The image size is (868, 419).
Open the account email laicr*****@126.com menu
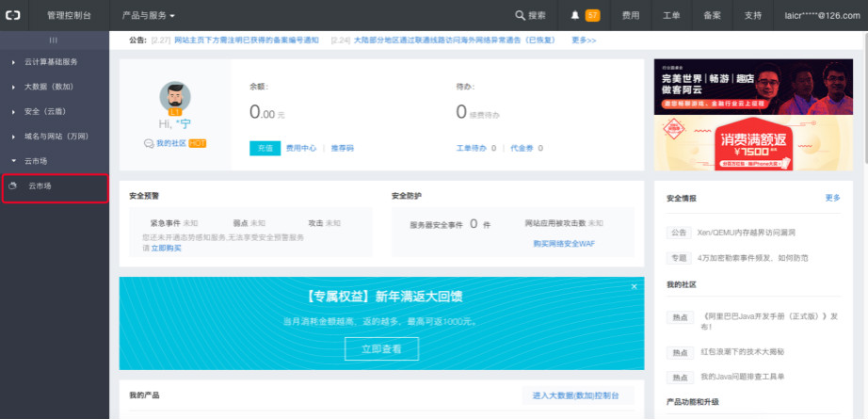click(x=822, y=15)
